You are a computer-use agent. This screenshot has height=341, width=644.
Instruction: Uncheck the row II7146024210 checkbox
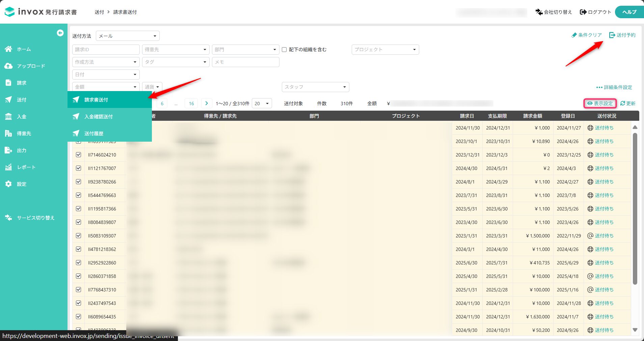pos(79,155)
